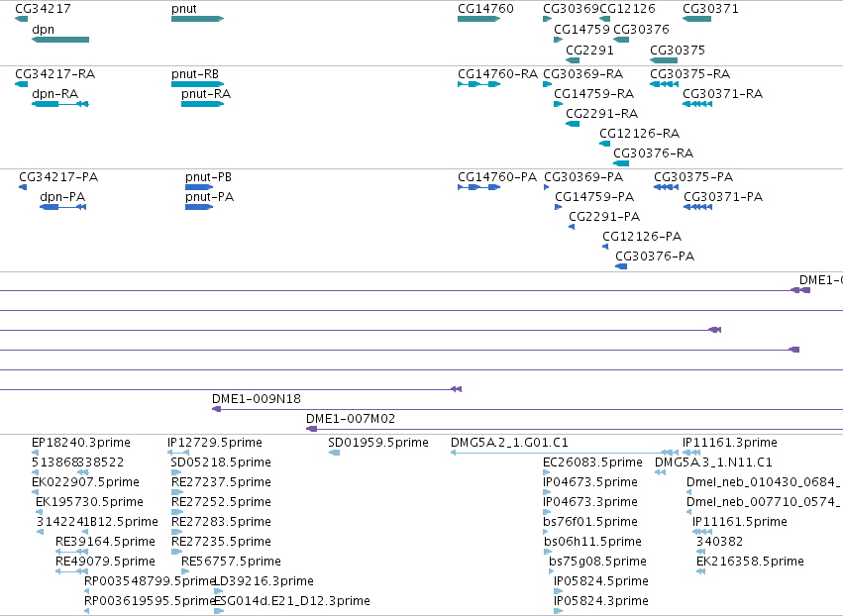Select the IP12729.5prime EST label
Viewport: 843px width, 616px height.
click(215, 443)
